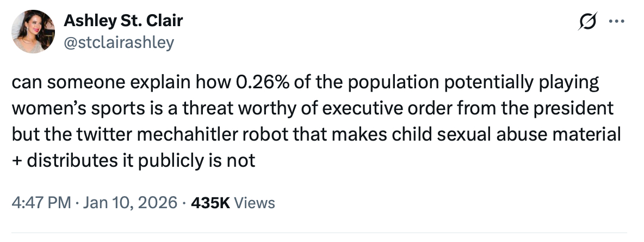Click the divider line below the tweet
Viewport: 644px width, 242px height.
click(x=322, y=233)
